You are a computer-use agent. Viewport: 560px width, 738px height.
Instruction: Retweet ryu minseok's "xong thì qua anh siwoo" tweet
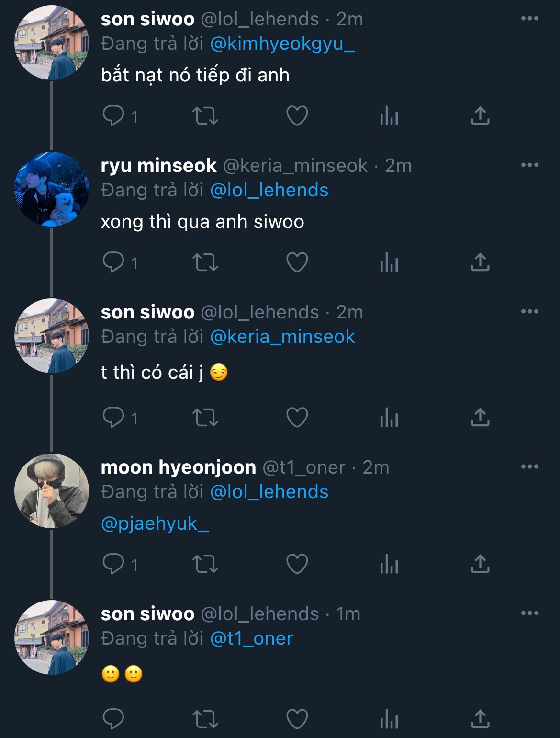pos(205,262)
